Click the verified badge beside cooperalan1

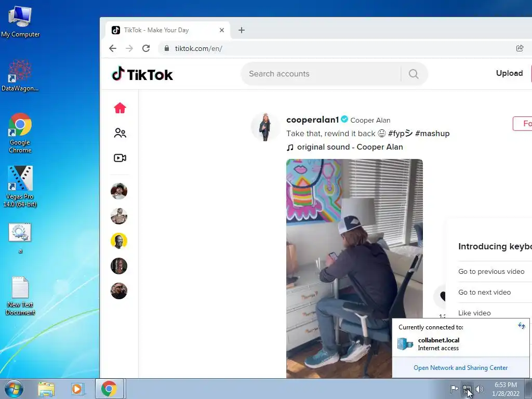coord(344,119)
